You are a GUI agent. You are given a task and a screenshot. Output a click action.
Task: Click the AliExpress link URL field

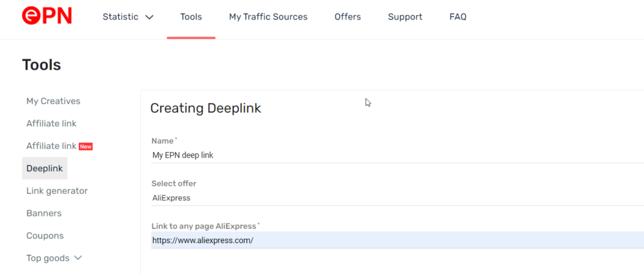[397, 240]
